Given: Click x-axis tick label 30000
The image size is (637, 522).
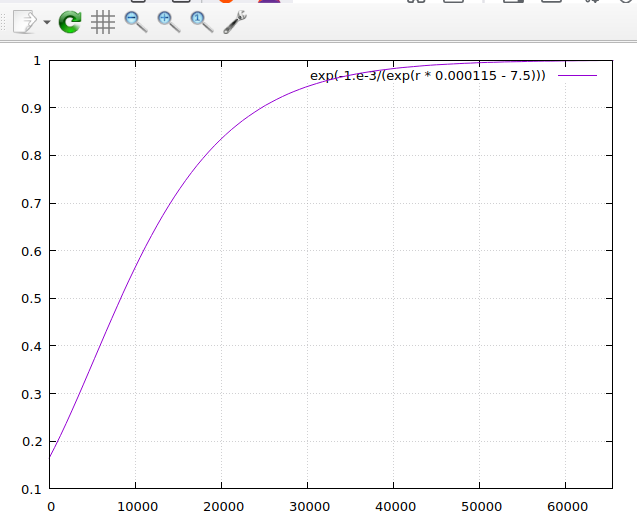Looking at the screenshot, I should pos(308,506).
